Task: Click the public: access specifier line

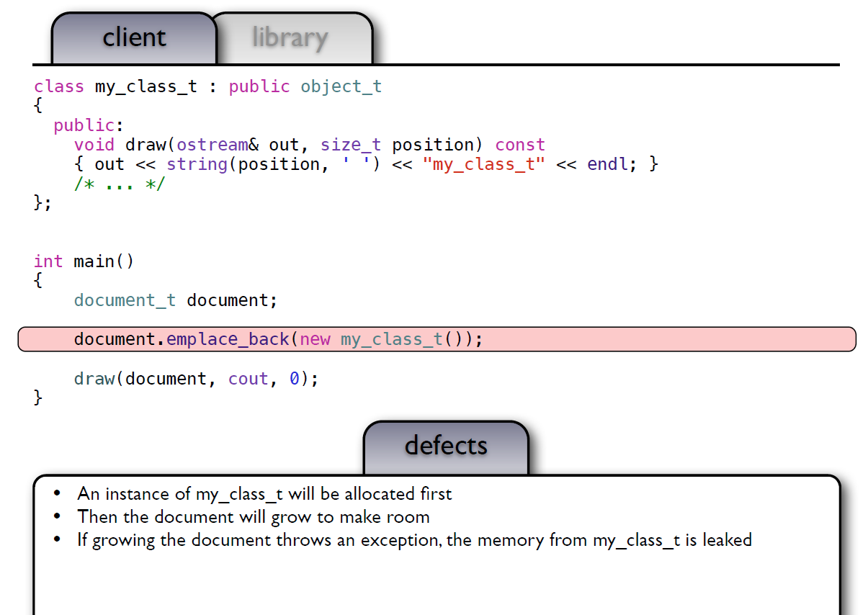Action: [x=89, y=125]
